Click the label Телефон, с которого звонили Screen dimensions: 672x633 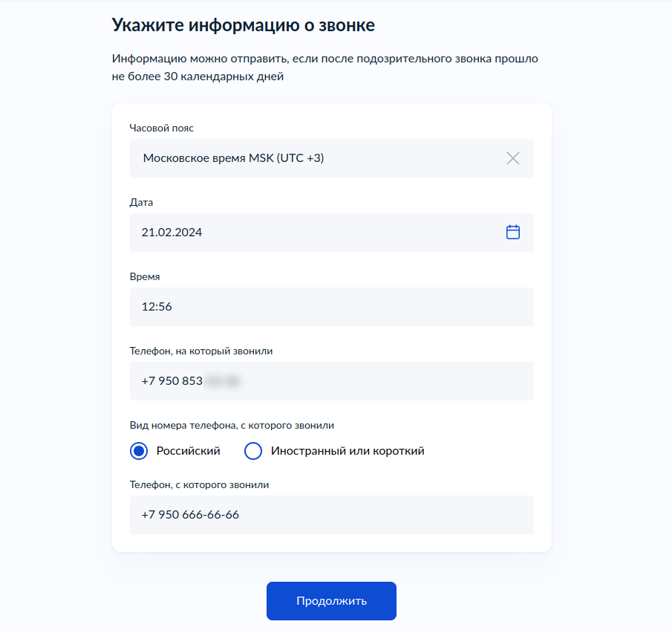[199, 484]
